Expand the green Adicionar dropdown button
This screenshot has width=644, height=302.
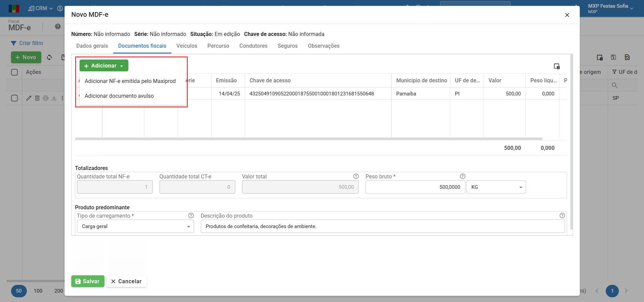[104, 66]
